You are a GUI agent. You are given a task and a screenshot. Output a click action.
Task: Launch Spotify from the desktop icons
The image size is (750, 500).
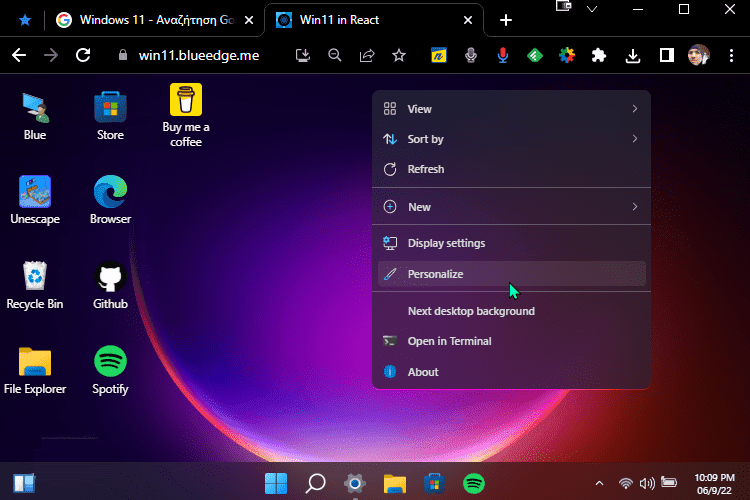coord(110,370)
